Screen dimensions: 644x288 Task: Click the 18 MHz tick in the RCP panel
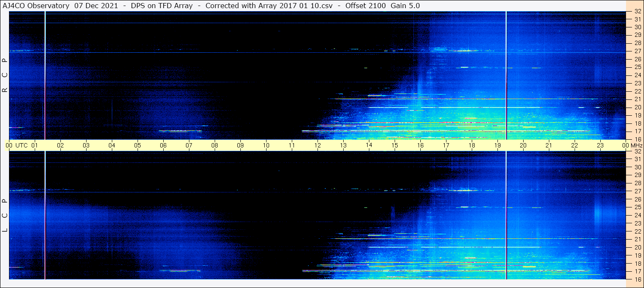tap(637, 123)
